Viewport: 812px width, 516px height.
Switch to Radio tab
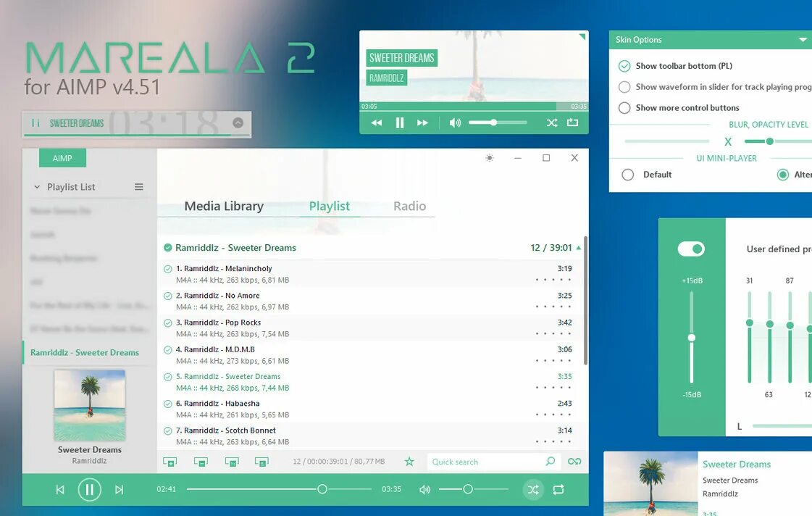[x=410, y=207]
